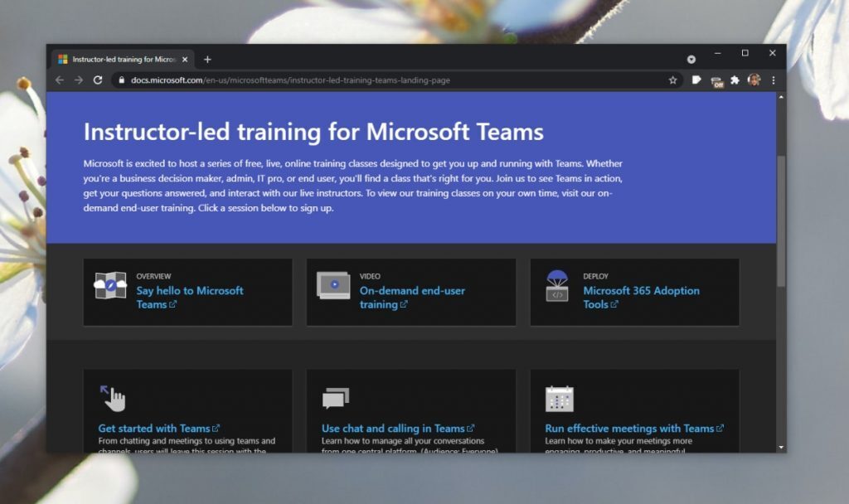Click the site security lock icon

point(121,80)
